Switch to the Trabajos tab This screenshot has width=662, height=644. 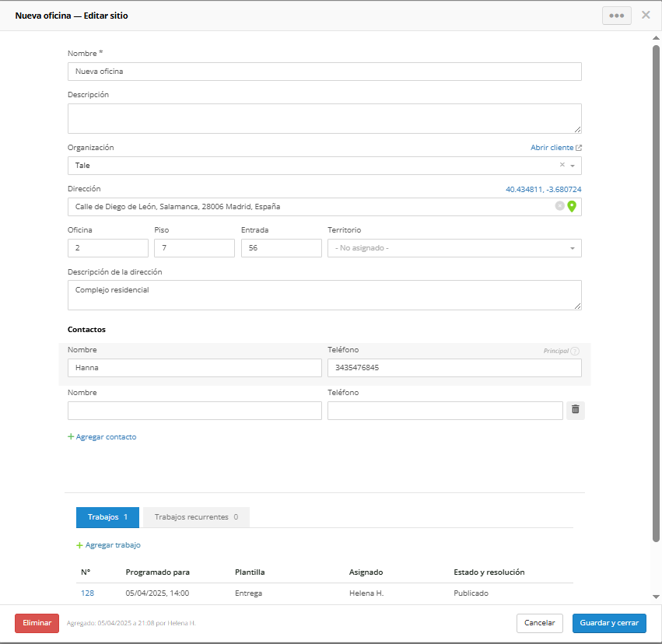coord(107,517)
